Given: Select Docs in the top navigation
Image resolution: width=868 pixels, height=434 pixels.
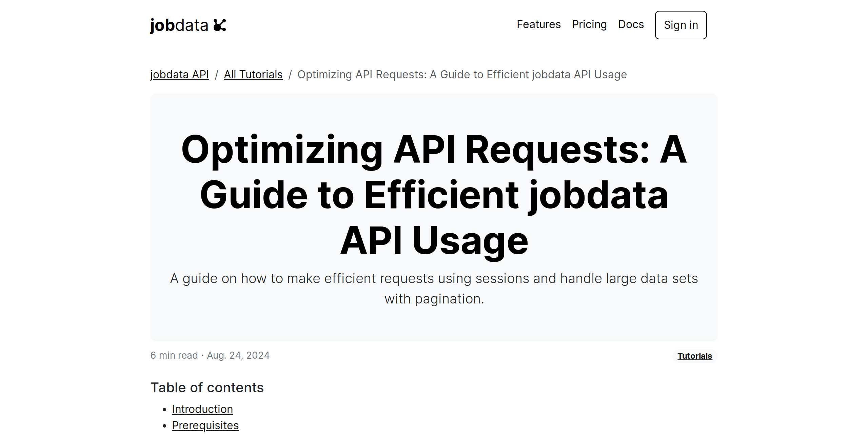Looking at the screenshot, I should click(x=631, y=24).
